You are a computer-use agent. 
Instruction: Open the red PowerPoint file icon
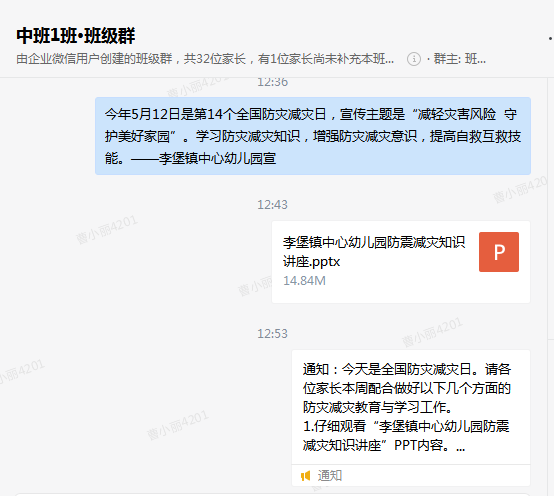(x=499, y=252)
